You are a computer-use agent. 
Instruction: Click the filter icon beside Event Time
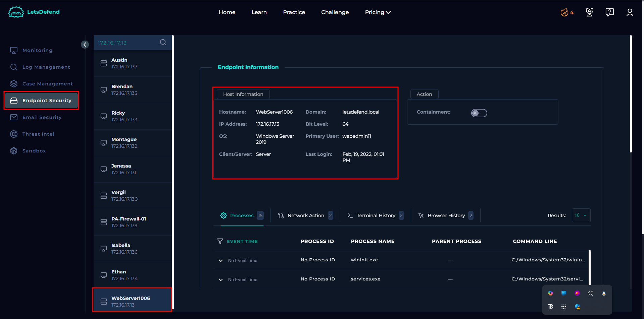coord(220,241)
